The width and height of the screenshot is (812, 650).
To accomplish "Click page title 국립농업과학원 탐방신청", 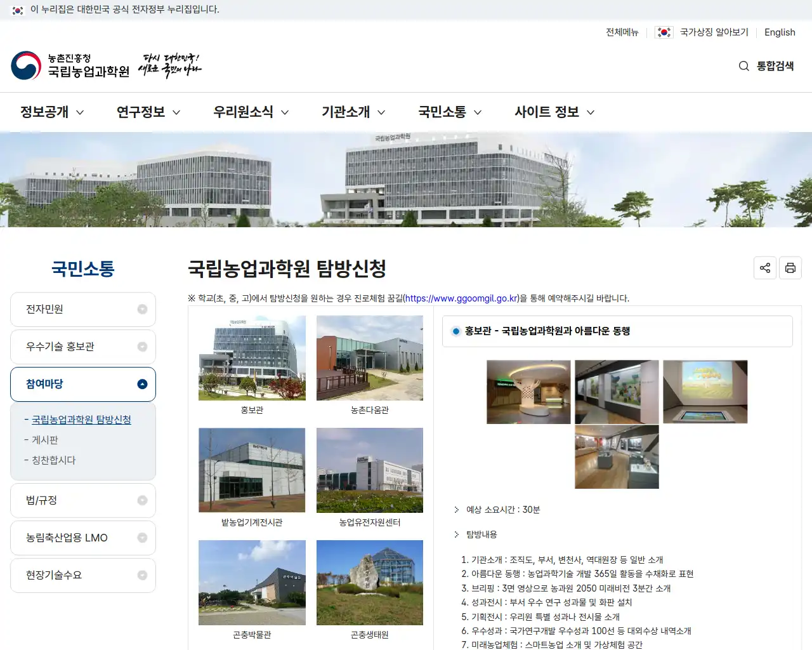I will 287,269.
